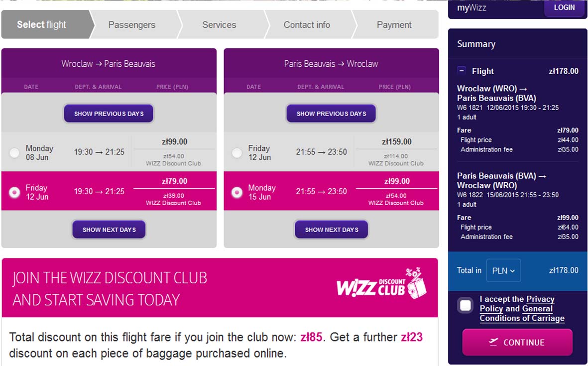Screen dimensions: 588x366
Task: Click the plane icon on Continue button
Action: (493, 342)
